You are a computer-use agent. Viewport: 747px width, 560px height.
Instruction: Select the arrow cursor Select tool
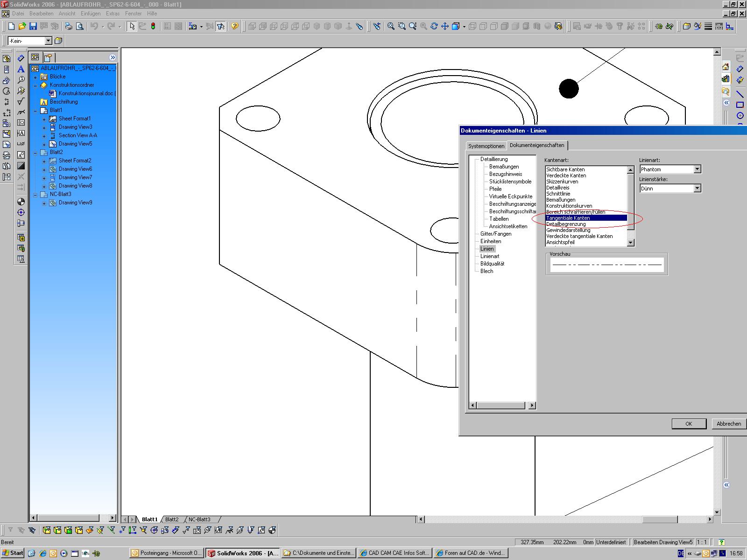[x=132, y=26]
